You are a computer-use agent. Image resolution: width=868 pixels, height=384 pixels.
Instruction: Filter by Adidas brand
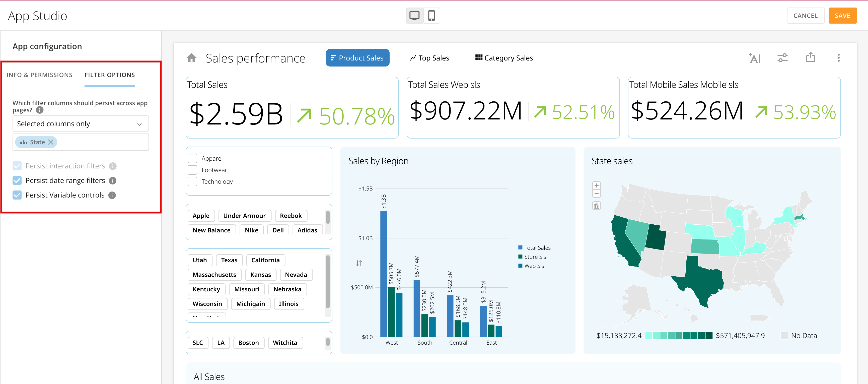(307, 230)
